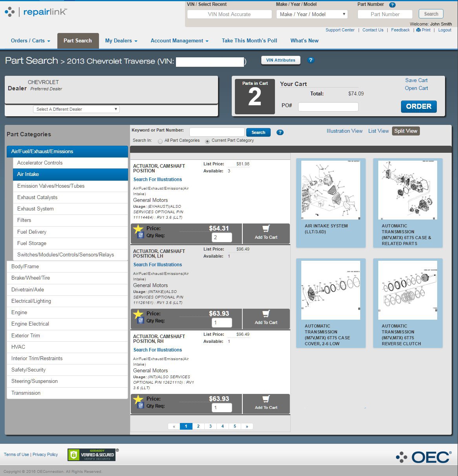458x476 pixels.
Task: Open Contact Us link
Action: 373,30
